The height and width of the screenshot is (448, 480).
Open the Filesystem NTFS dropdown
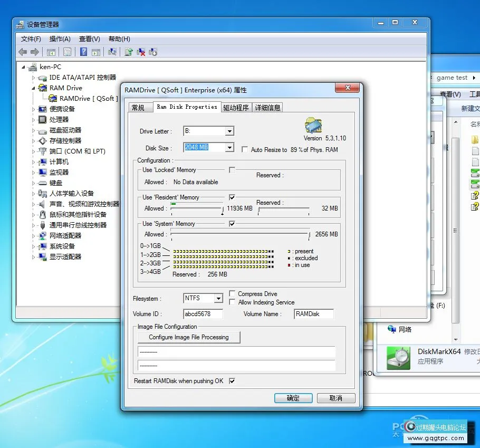(218, 299)
